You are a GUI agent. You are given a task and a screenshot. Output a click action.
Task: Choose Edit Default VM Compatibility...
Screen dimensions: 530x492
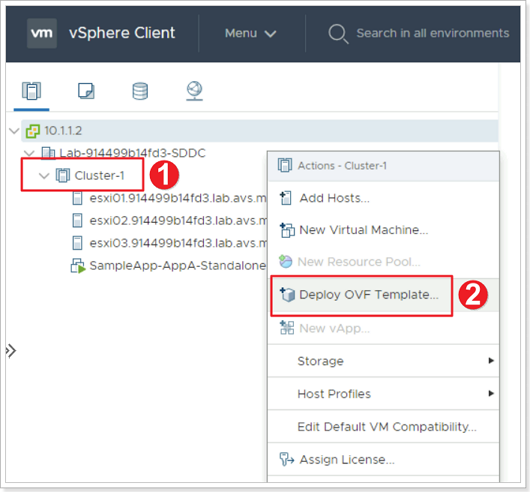[383, 426]
